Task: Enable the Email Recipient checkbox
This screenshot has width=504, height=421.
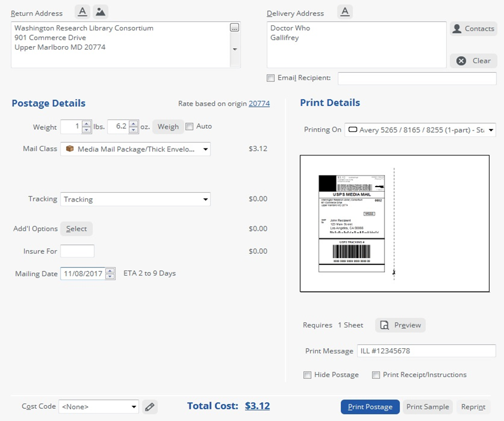Action: [271, 78]
